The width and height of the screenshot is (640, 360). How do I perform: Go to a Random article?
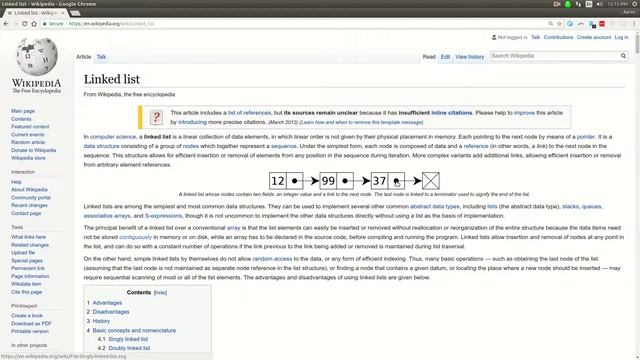[28, 142]
